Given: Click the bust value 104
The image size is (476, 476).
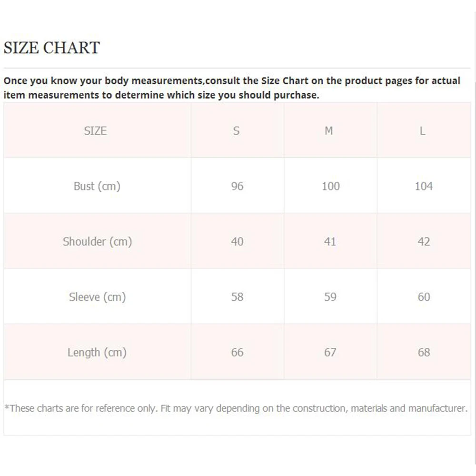Looking at the screenshot, I should click(424, 186).
